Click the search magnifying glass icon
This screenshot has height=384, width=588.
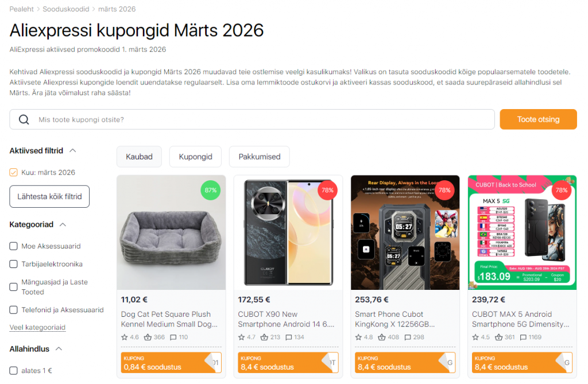(x=23, y=119)
